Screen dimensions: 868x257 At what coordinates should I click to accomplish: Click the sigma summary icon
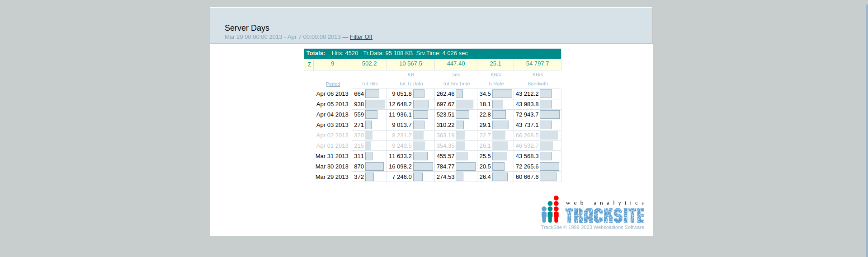(309, 64)
